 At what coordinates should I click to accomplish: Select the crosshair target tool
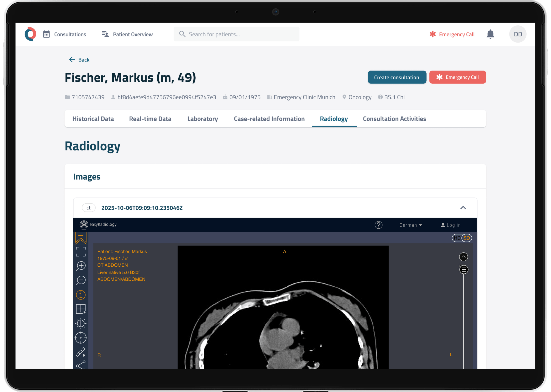tap(81, 338)
